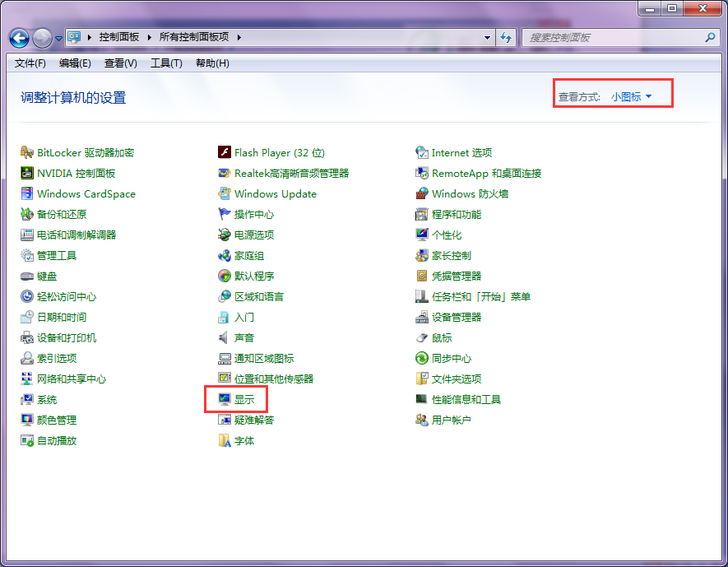Click the 家庭组 icon
The width and height of the screenshot is (728, 567).
point(225,255)
